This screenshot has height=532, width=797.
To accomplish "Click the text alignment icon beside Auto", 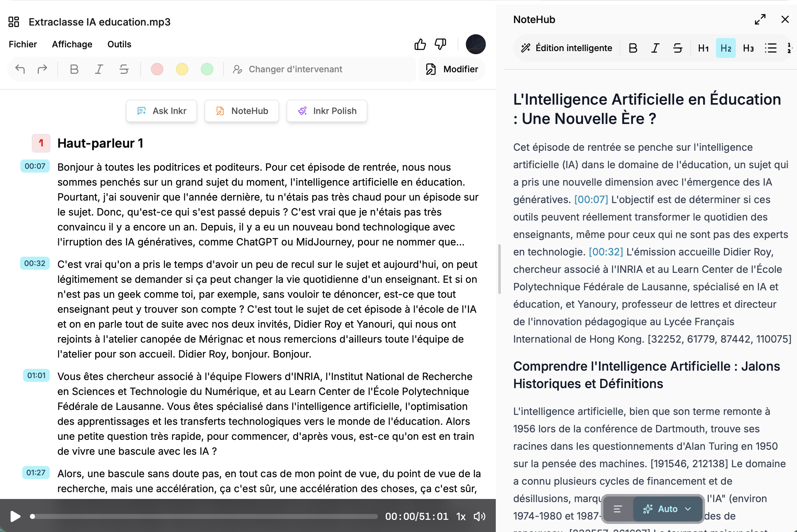I will (x=618, y=509).
